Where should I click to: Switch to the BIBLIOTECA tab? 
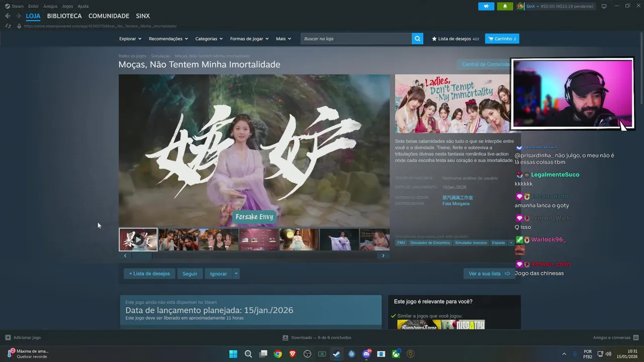(64, 16)
